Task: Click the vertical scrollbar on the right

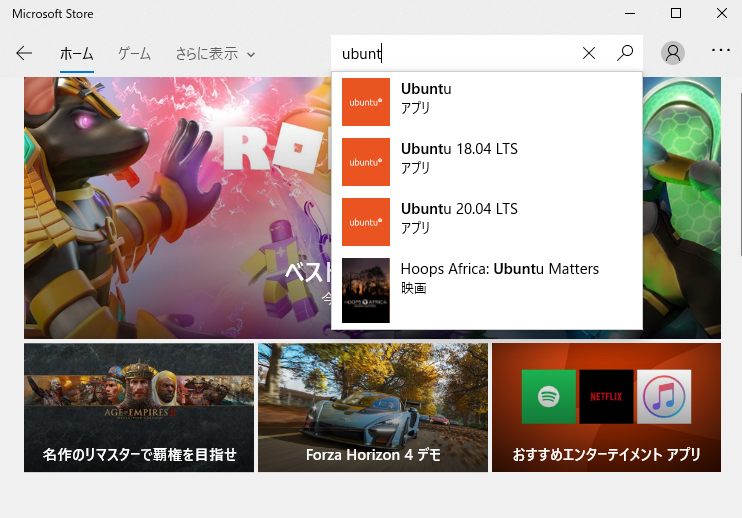Action: (x=739, y=175)
